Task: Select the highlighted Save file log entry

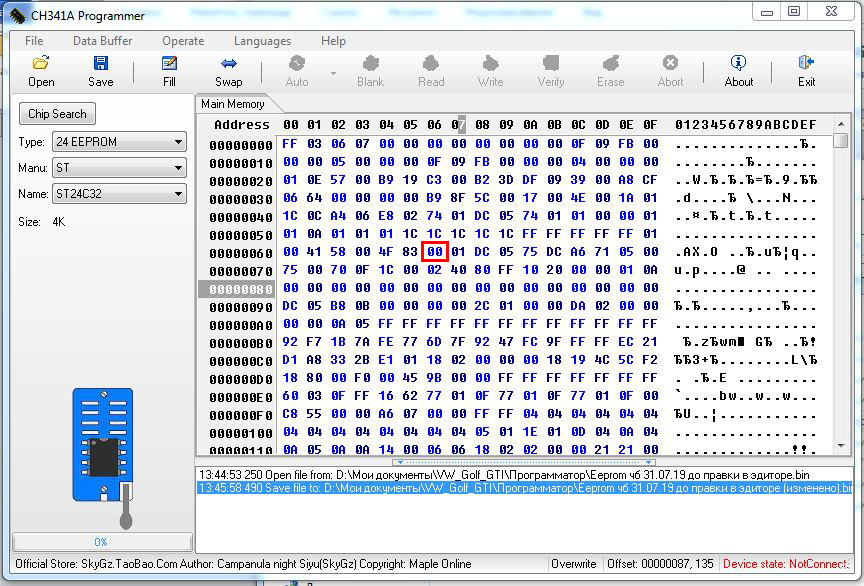Action: pyautogui.click(x=525, y=488)
